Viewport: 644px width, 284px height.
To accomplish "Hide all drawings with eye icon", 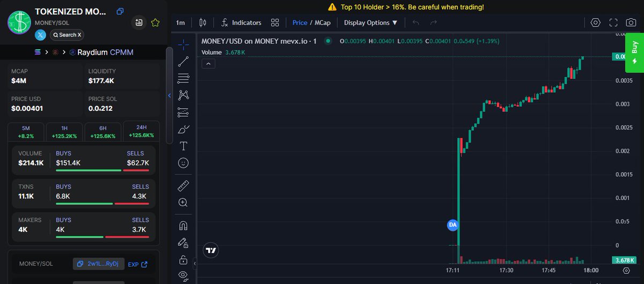I will (x=184, y=276).
